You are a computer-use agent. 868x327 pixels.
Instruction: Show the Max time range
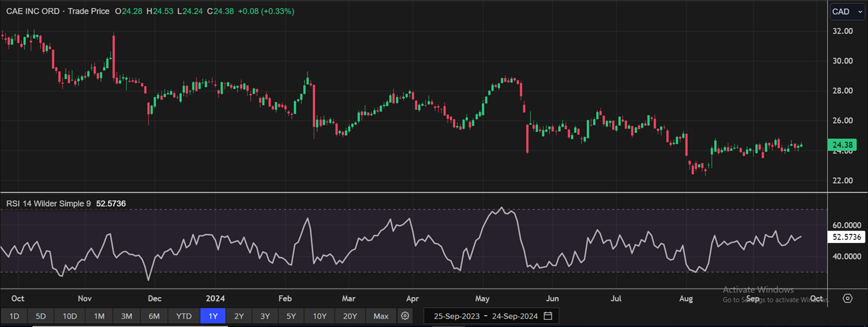point(381,316)
